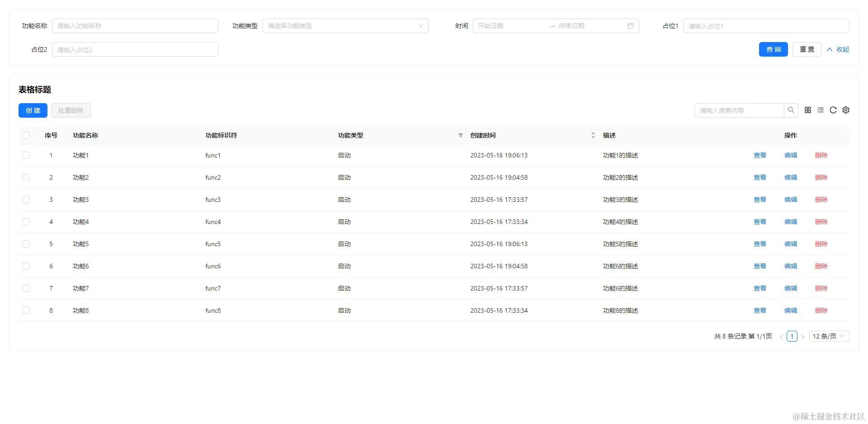Delete the 功能1 row
This screenshot has width=868, height=424.
click(821, 155)
